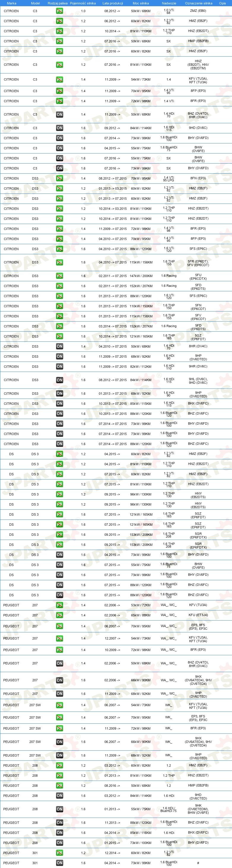The image size is (232, 868).
Task: Click the Rodzaj paliwa column header
Action: pyautogui.click(x=58, y=3)
